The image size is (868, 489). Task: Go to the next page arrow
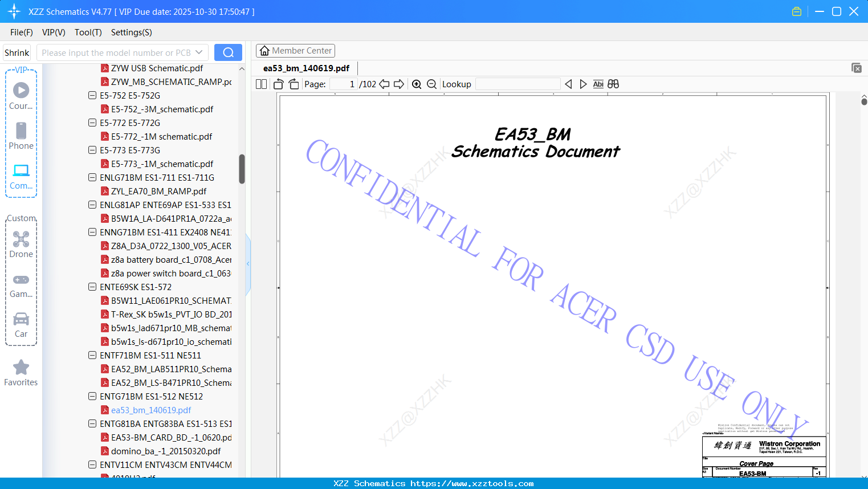399,84
